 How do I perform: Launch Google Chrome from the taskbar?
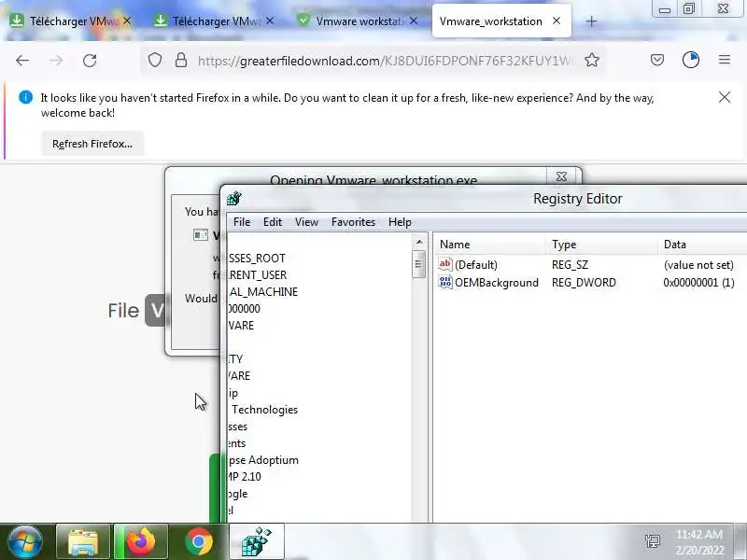tap(199, 541)
